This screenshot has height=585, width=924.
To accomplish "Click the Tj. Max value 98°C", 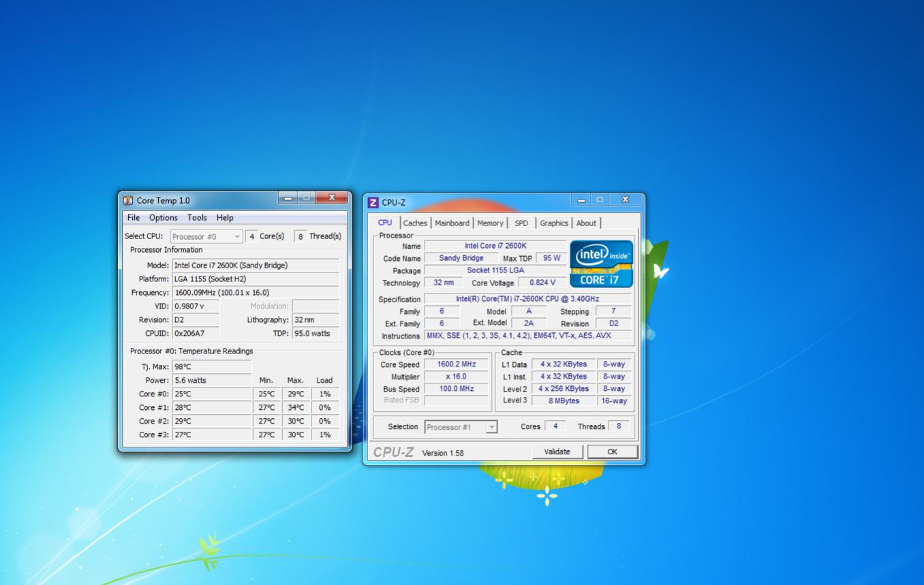I will pyautogui.click(x=212, y=366).
